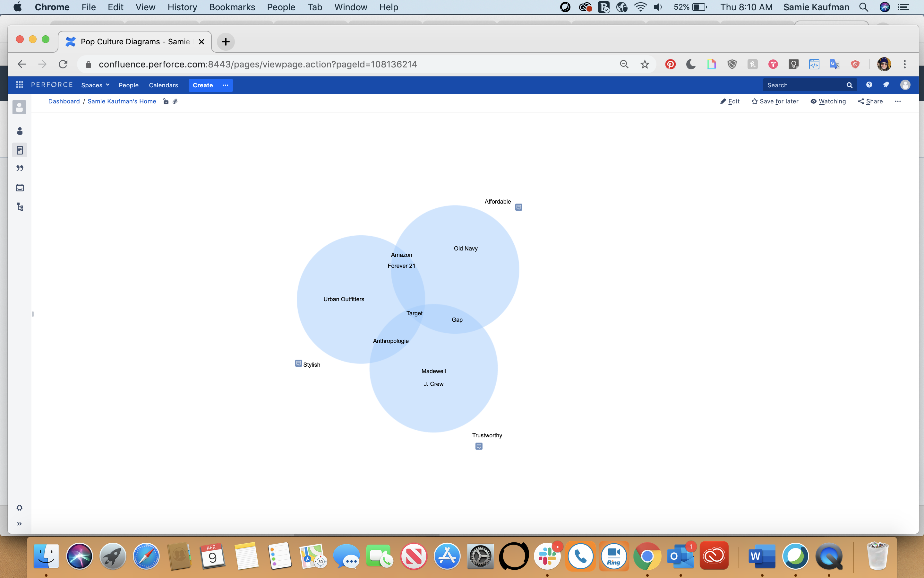Viewport: 924px width, 578px height.
Task: Click the Old Navy label
Action: click(466, 249)
